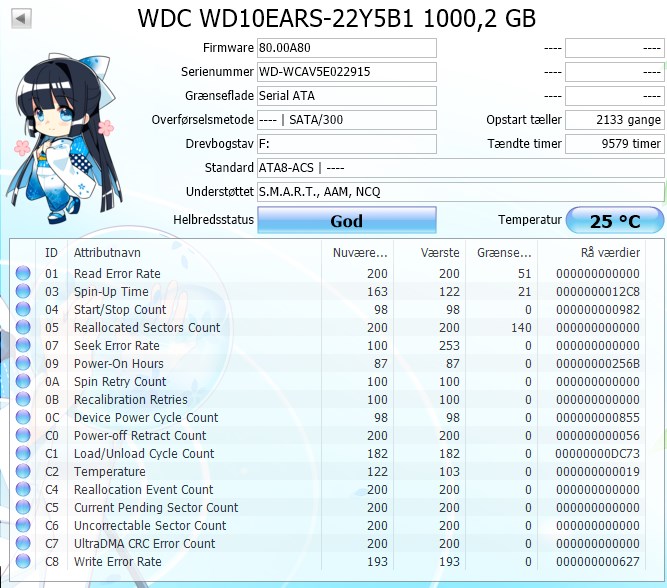Click the Rå værdier column header
Screen dimensions: 667x588
[x=591, y=253]
